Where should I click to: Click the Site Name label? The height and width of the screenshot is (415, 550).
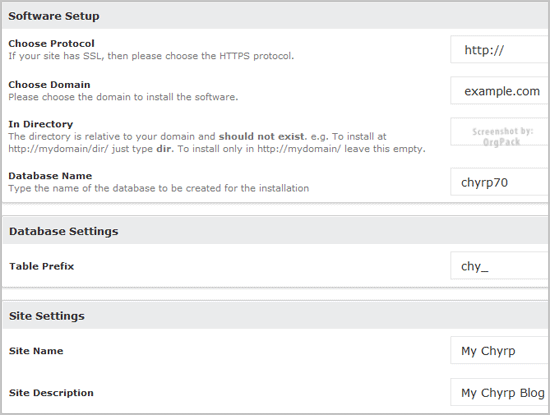[x=36, y=351]
